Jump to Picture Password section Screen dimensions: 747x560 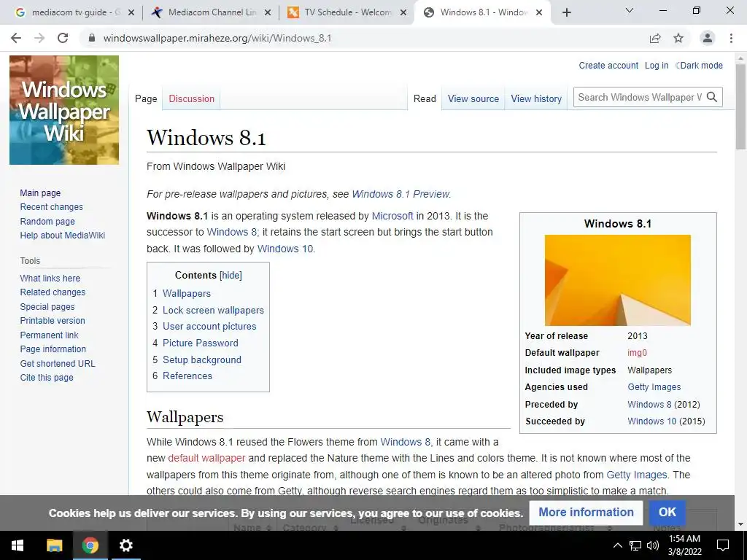200,343
